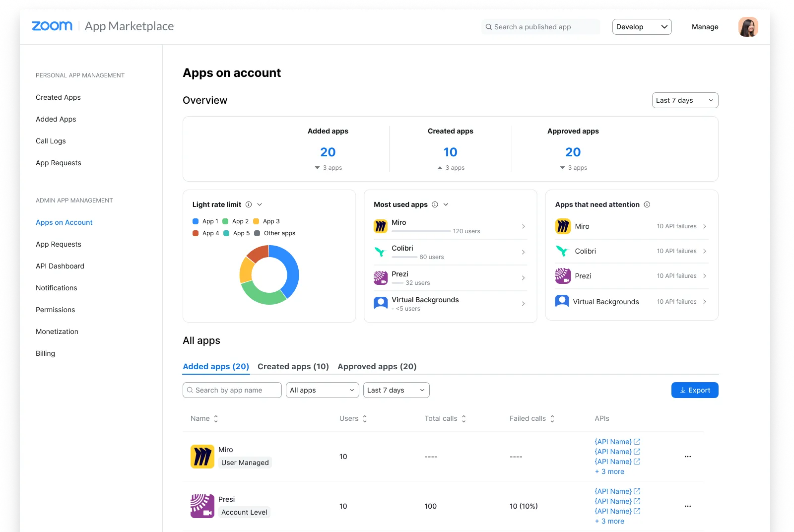
Task: Click the Manage link
Action: point(705,27)
